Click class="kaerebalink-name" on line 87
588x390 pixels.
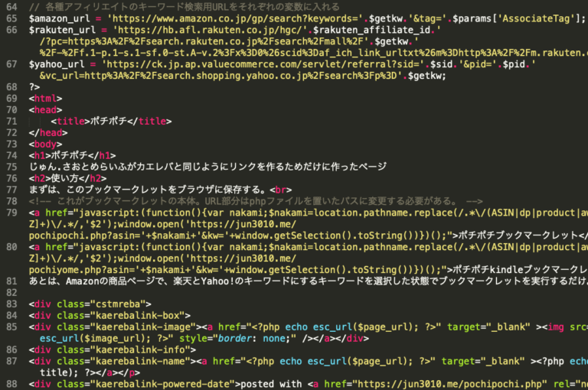click(x=124, y=361)
